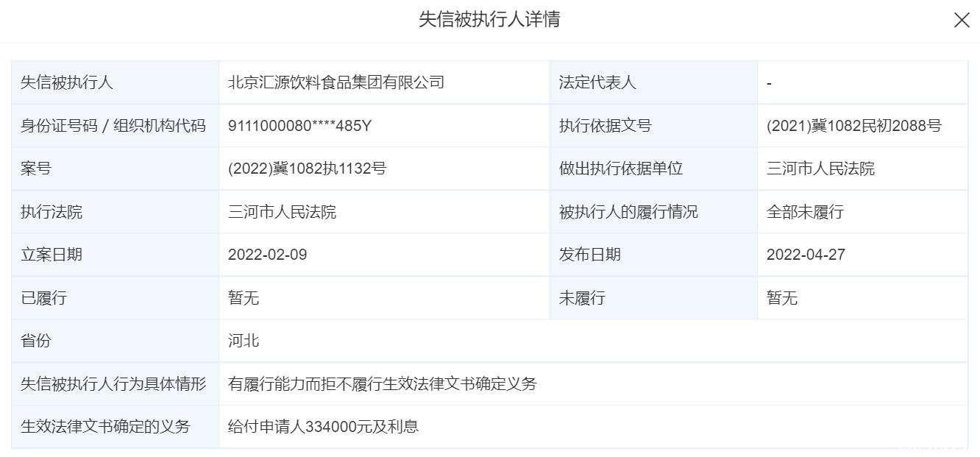The image size is (980, 457).
Task: Select organization code 9111000080****485Y
Action: coord(299,126)
